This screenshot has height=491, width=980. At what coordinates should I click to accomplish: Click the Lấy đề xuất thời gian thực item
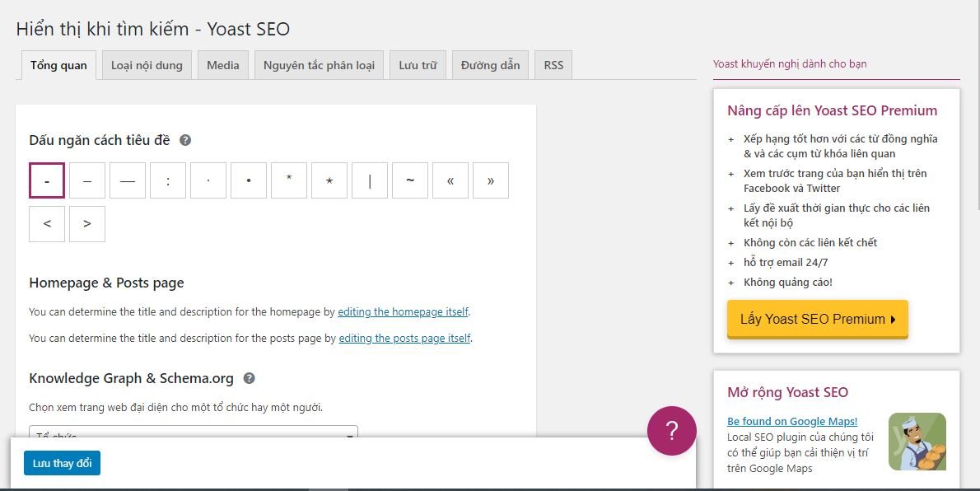(836, 215)
